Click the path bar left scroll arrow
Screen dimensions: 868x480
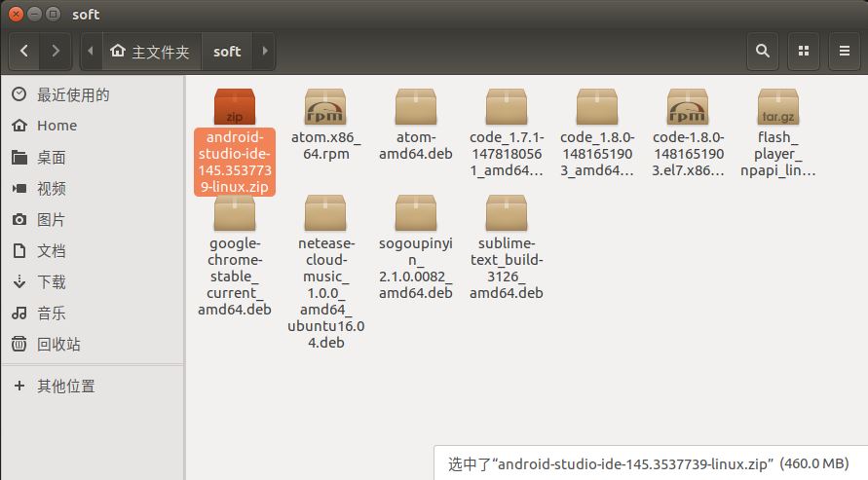click(91, 51)
